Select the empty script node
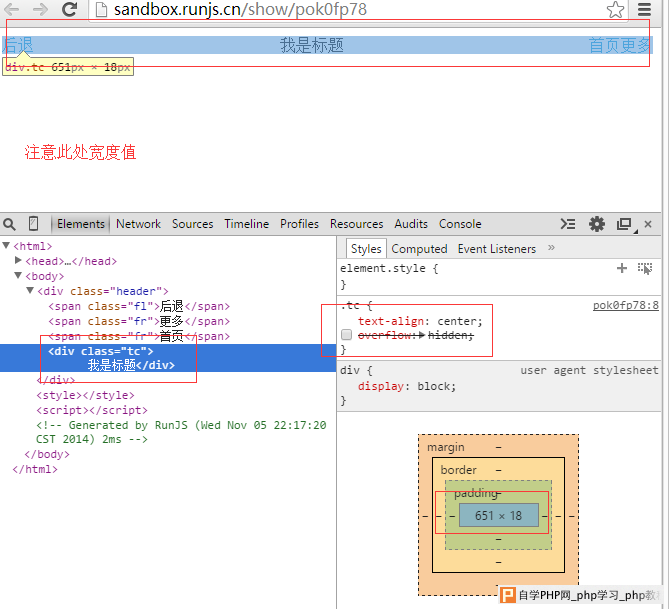 pos(92,410)
